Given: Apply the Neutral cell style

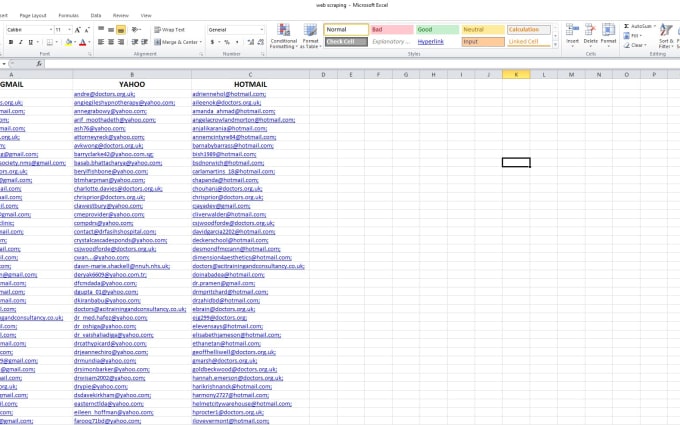Looking at the screenshot, I should (x=483, y=29).
